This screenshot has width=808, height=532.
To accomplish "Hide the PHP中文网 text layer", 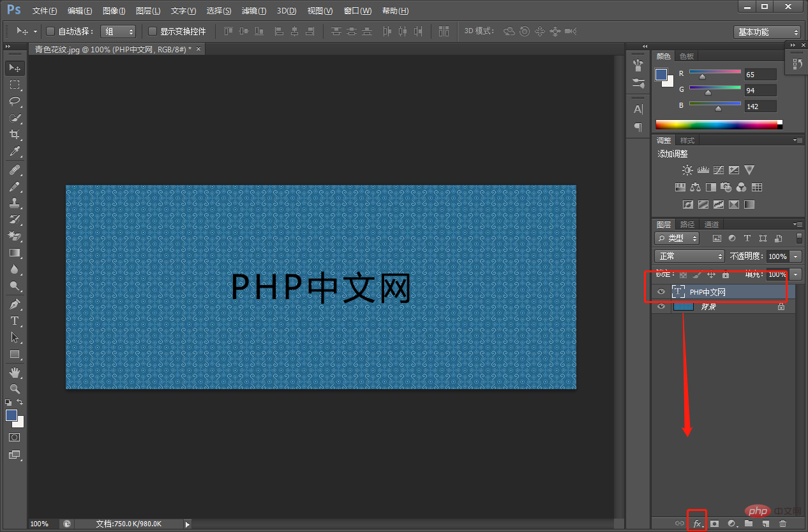I will point(661,292).
